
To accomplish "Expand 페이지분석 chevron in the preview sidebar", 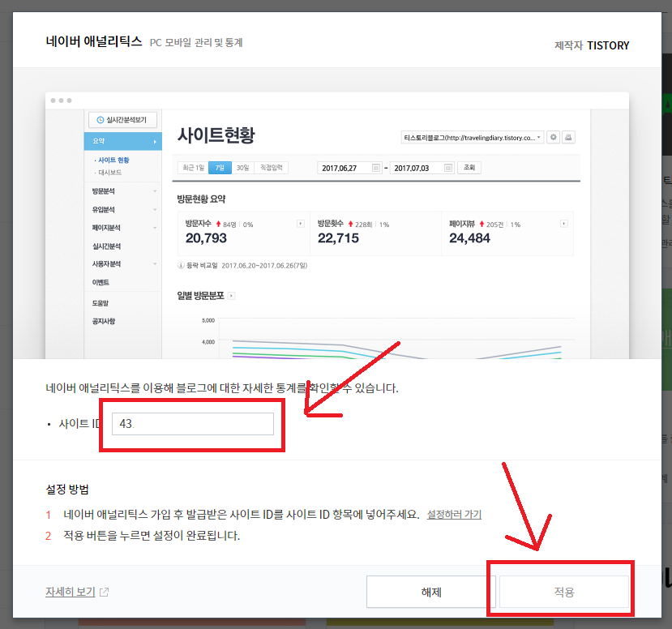I will coord(155,228).
